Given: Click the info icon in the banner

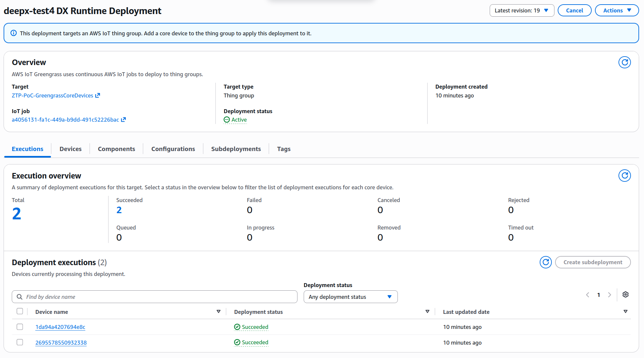Looking at the screenshot, I should 14,33.
